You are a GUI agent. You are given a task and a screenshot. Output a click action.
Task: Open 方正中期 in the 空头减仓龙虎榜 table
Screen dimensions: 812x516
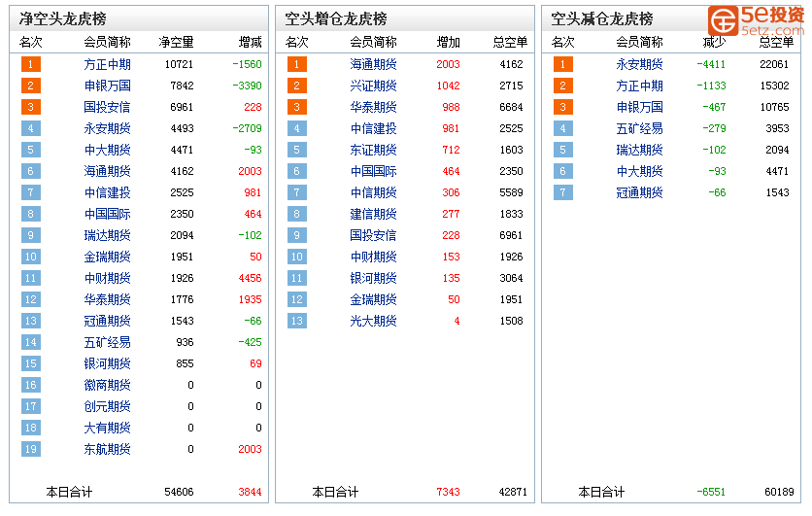point(639,86)
